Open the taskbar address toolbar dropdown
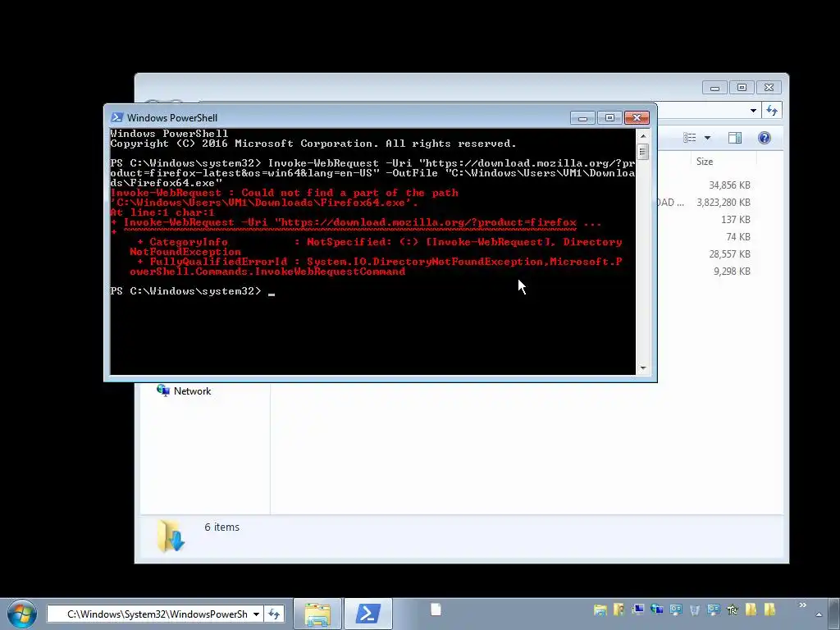 click(256, 614)
